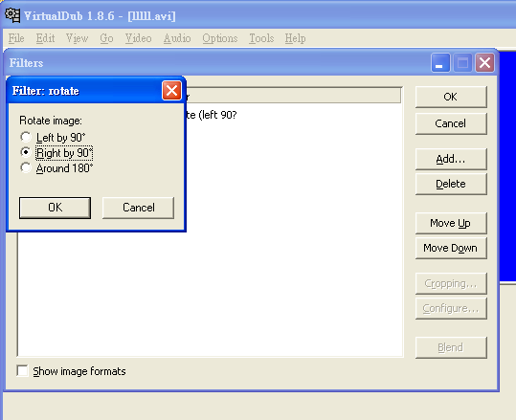Open the Audio menu
The image size is (516, 420).
click(177, 38)
